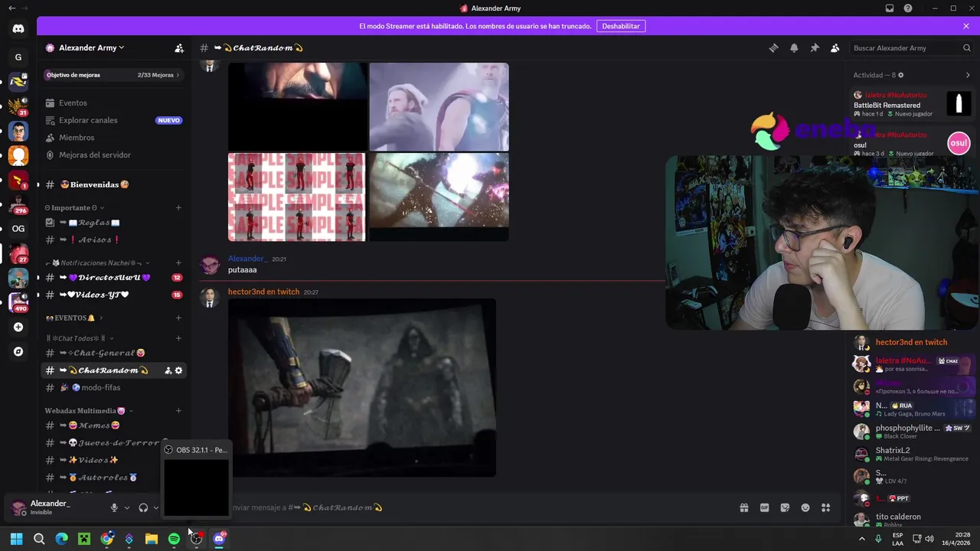Open the Bienvenidas channel

point(113,184)
